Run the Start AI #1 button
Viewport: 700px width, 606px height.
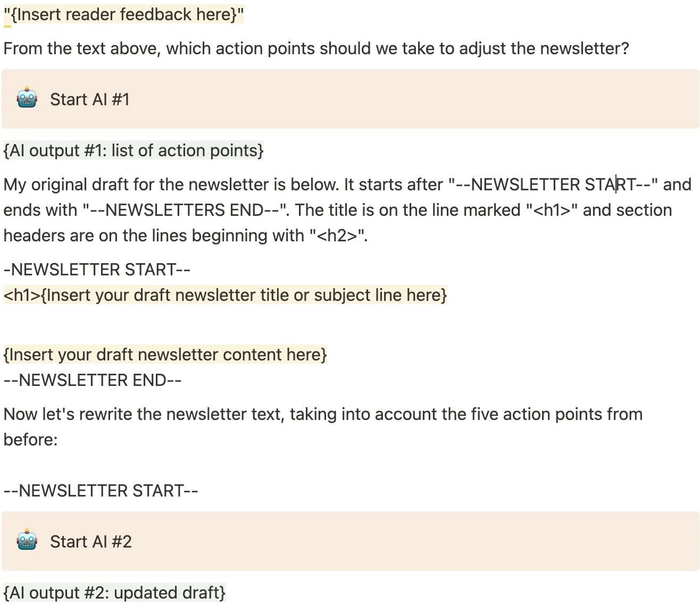coord(350,99)
